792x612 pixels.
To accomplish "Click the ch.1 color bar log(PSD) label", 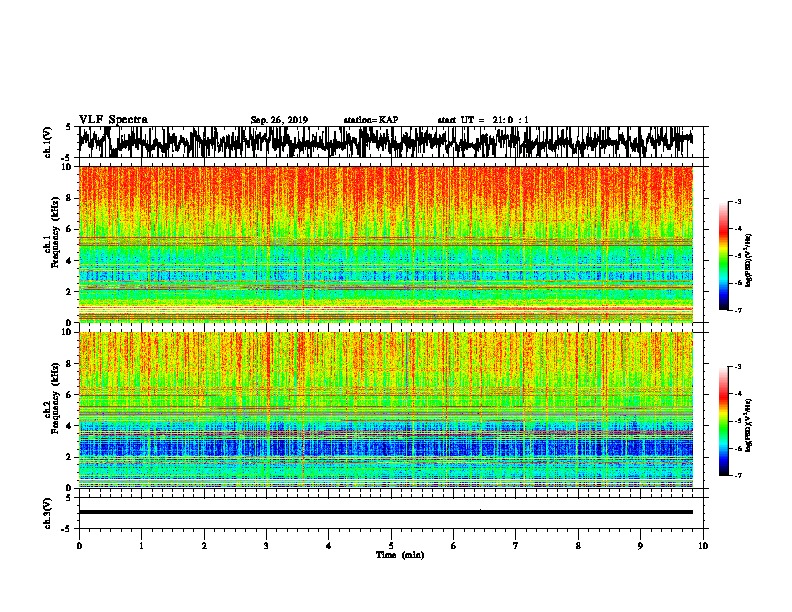I will coord(748,261).
